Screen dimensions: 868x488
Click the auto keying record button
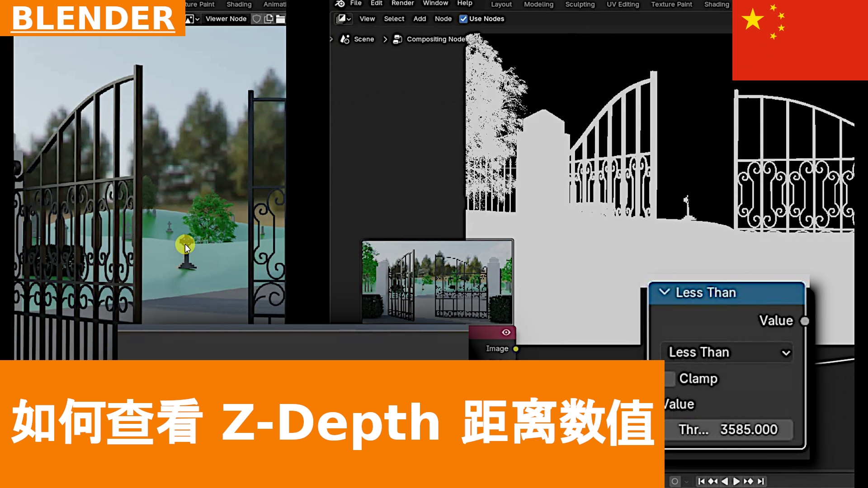tap(675, 481)
